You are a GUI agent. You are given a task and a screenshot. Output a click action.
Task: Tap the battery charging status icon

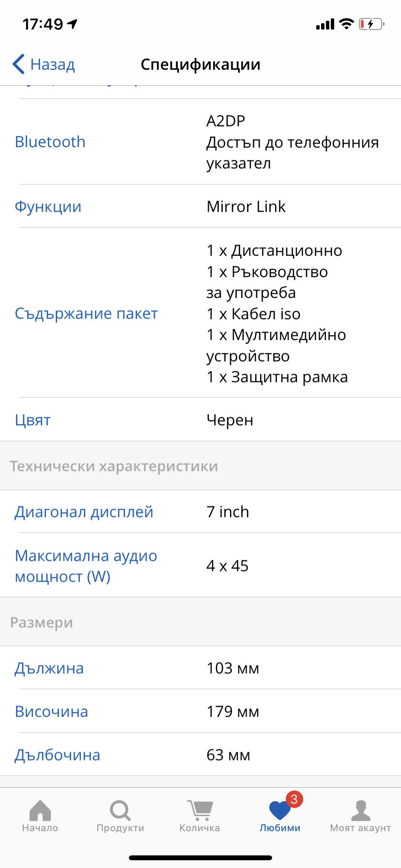pyautogui.click(x=371, y=24)
